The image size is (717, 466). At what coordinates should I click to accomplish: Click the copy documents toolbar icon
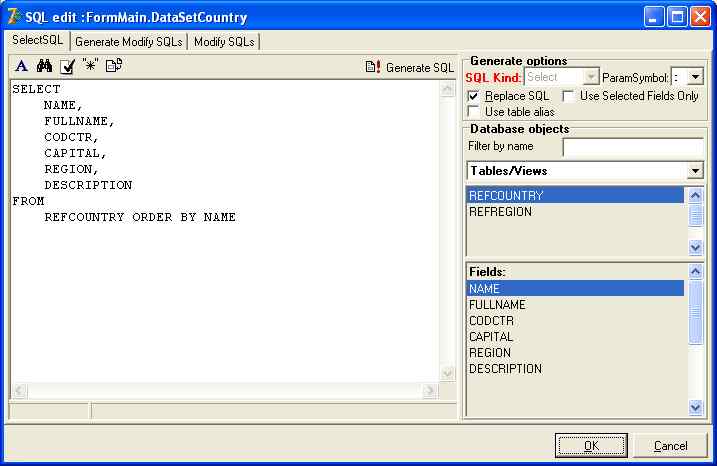(113, 65)
